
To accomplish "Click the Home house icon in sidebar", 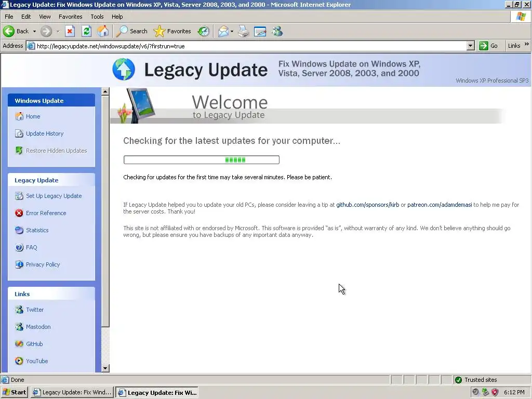I will 19,116.
